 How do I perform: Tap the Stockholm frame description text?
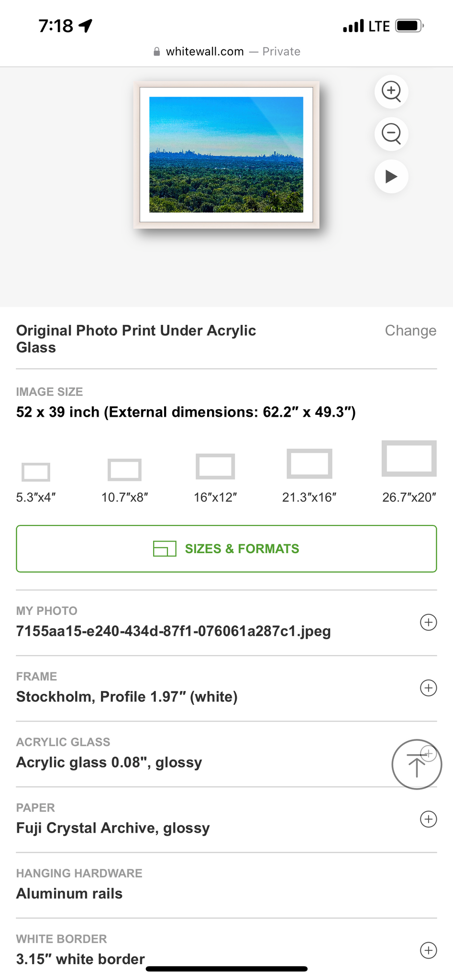(x=127, y=697)
